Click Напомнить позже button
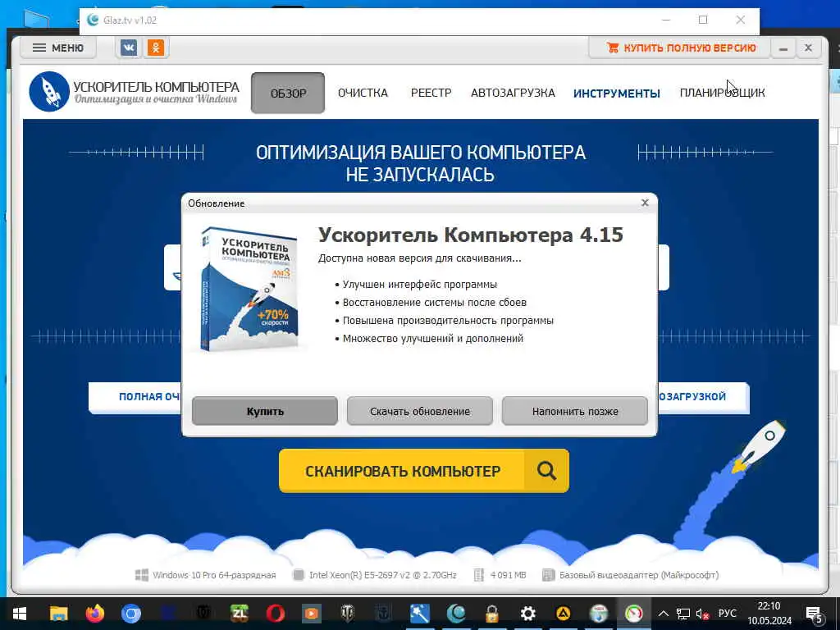The width and height of the screenshot is (840, 630). (x=575, y=411)
